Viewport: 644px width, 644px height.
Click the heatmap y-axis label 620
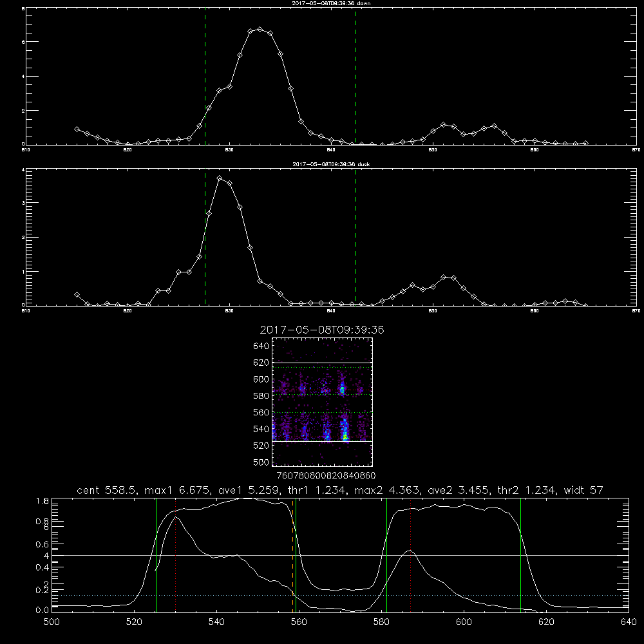pos(261,363)
